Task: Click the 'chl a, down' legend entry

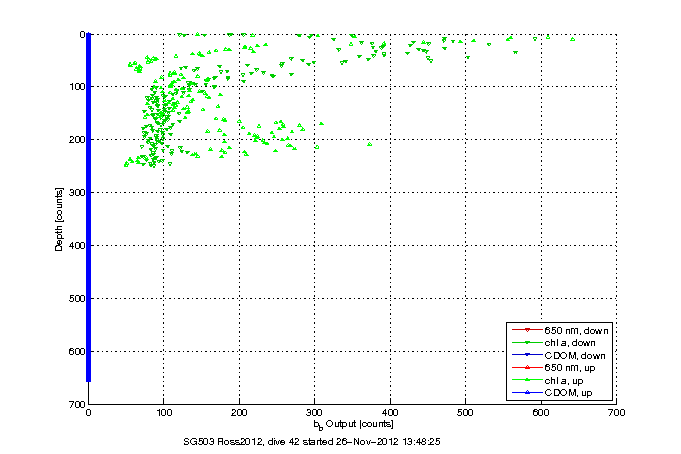Action: (569, 343)
